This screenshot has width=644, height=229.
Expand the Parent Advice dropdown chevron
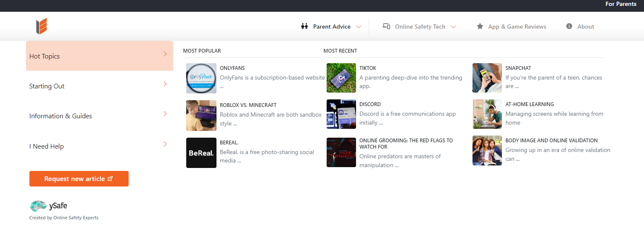point(359,27)
